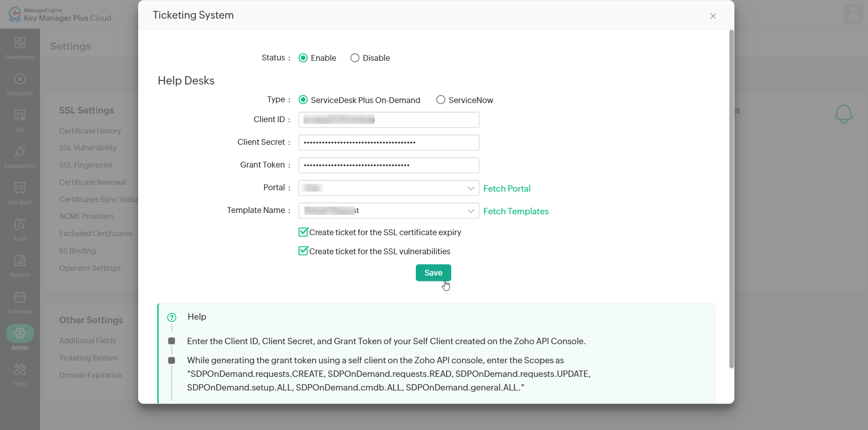Viewport: 868px width, 430px height.
Task: Focus the Grant Token input field
Action: point(389,165)
